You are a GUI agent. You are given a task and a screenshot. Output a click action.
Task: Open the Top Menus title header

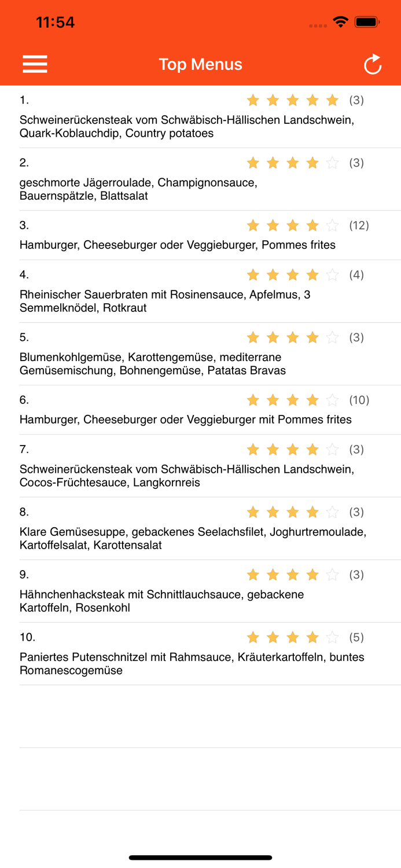[200, 64]
